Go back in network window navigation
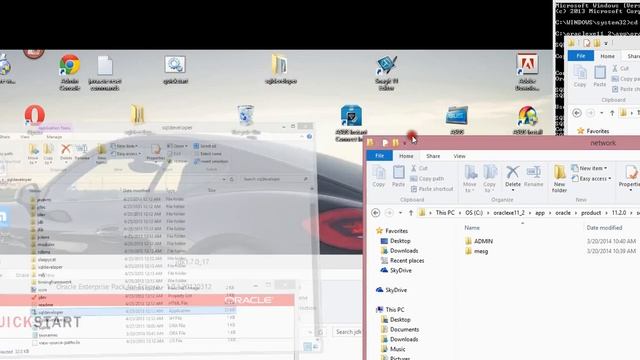Screen dimensions: 640x360 [376, 213]
